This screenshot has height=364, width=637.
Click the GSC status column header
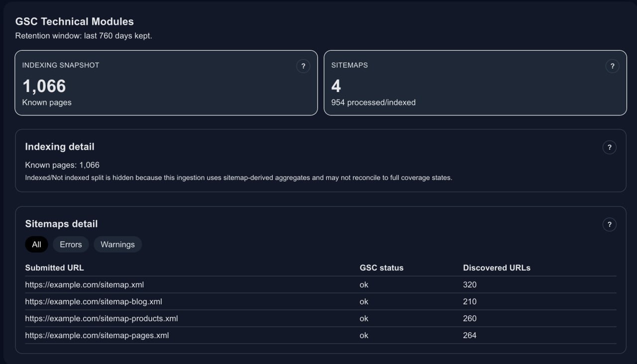click(x=381, y=268)
